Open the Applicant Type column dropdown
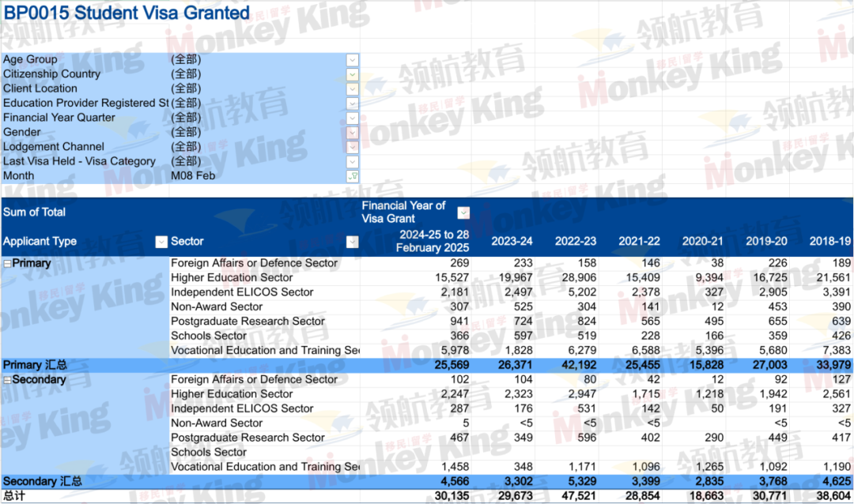This screenshot has height=504, width=854. coord(161,243)
